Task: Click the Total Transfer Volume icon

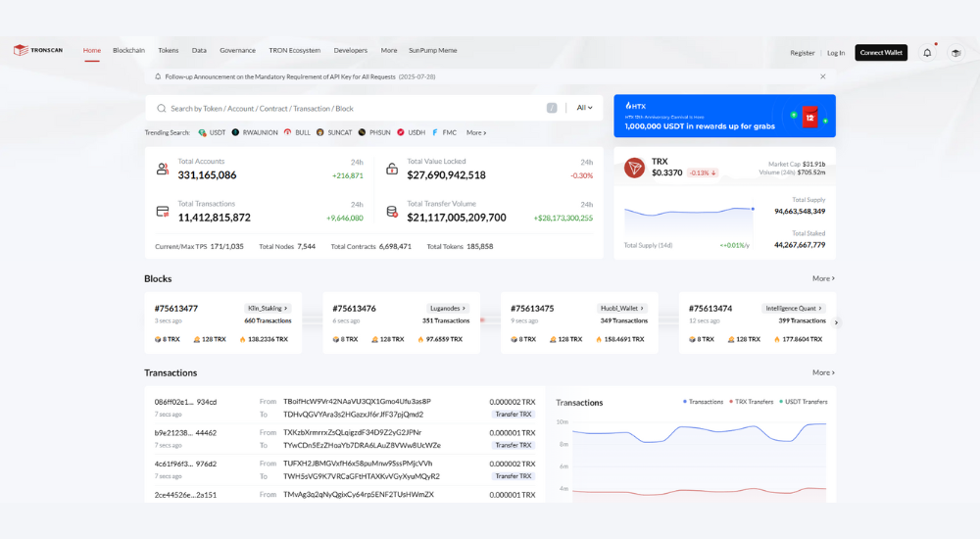Action: [x=392, y=211]
